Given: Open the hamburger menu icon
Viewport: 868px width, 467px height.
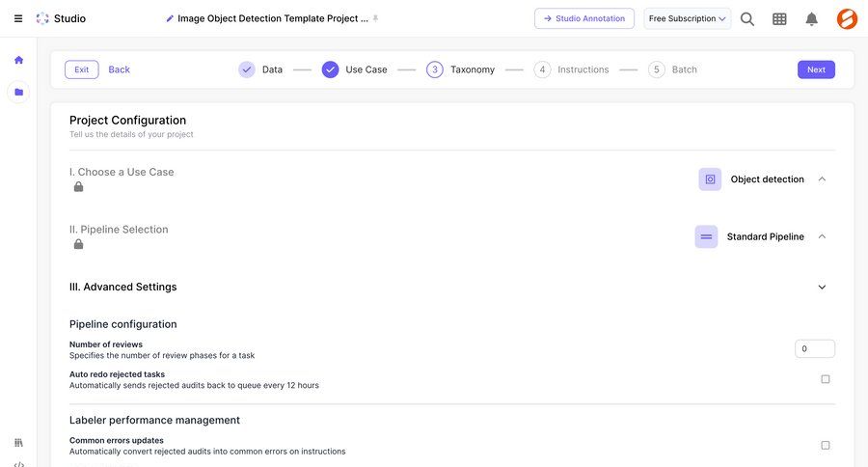Looking at the screenshot, I should point(18,18).
